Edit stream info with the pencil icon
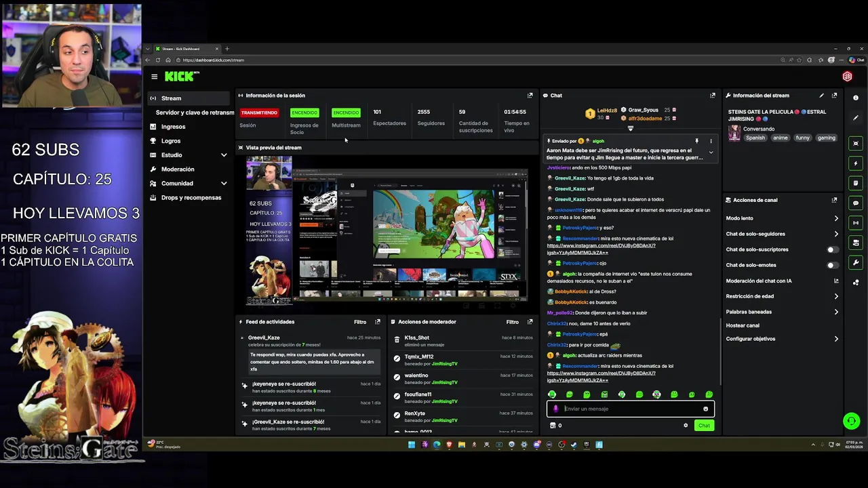868x488 pixels. pyautogui.click(x=822, y=96)
